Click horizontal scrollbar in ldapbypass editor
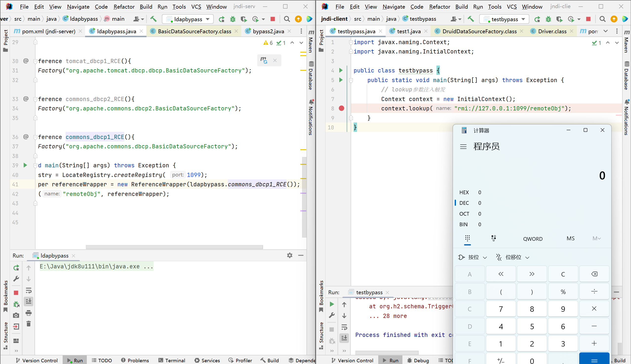Image resolution: width=631 pixels, height=364 pixels. click(x=174, y=247)
